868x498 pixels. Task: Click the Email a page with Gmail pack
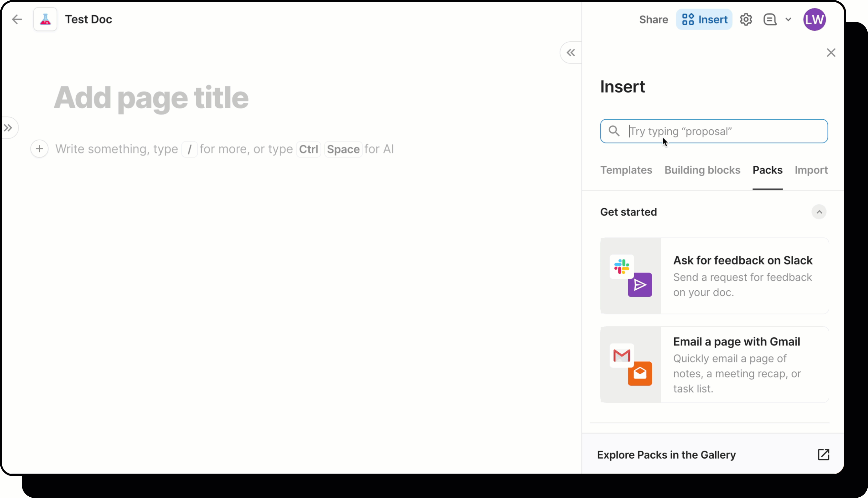click(x=714, y=365)
